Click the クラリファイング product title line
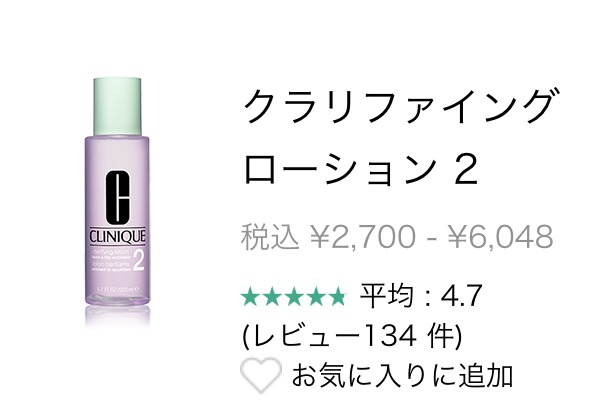 pos(402,106)
